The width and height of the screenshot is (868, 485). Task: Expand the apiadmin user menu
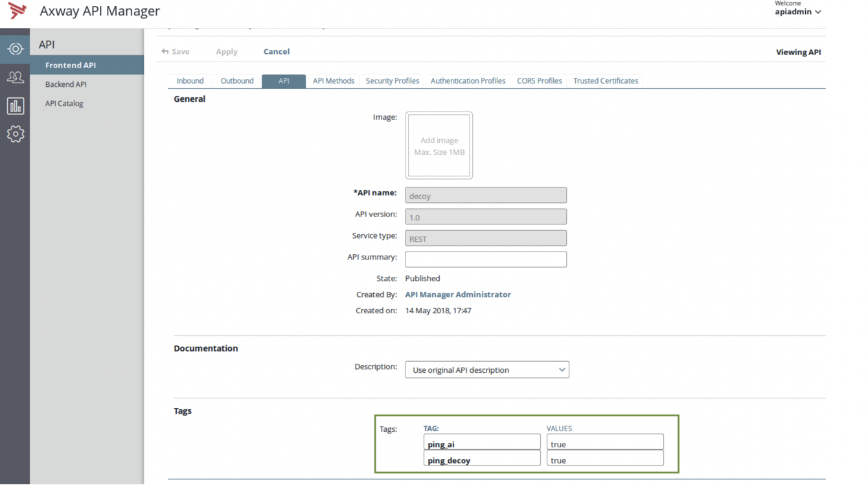point(798,12)
